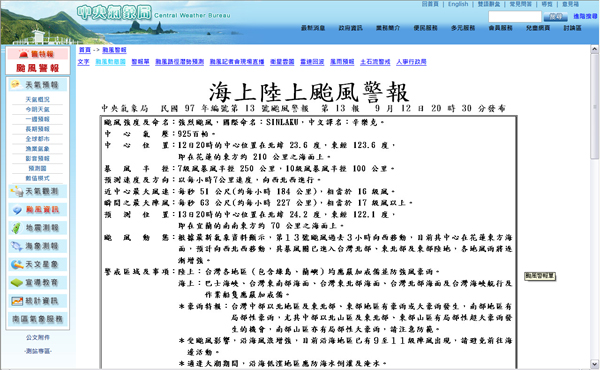This screenshot has height=370, width=600.
Task: Click the typhoon icon next to 颱風資訊
Action: (17, 210)
